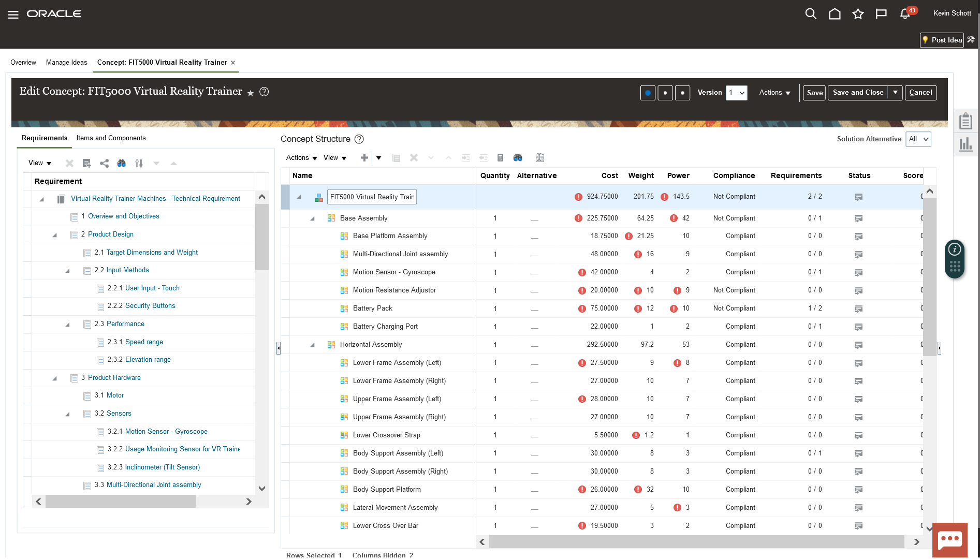Click the share icon in Requirements toolbar

(x=104, y=164)
